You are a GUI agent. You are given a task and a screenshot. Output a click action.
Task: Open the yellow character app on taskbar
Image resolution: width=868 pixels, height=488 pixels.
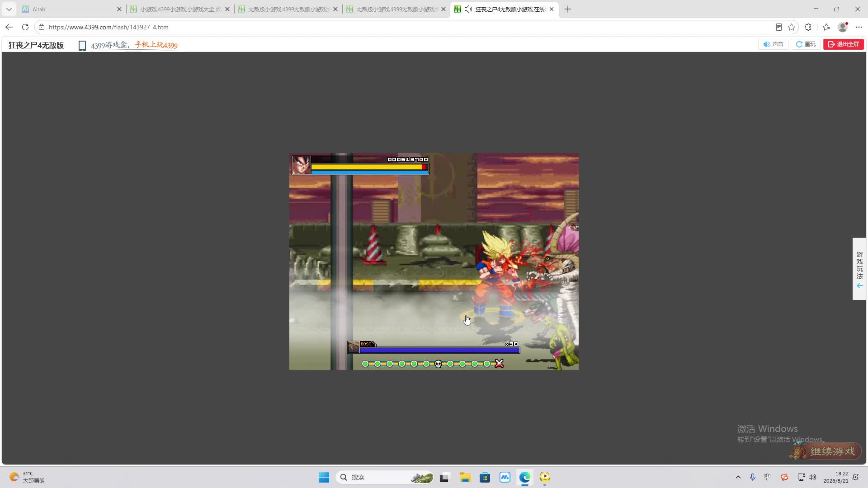pos(544,477)
